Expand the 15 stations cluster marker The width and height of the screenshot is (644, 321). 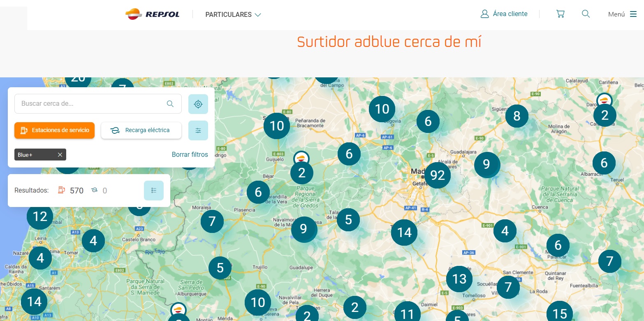(x=559, y=314)
